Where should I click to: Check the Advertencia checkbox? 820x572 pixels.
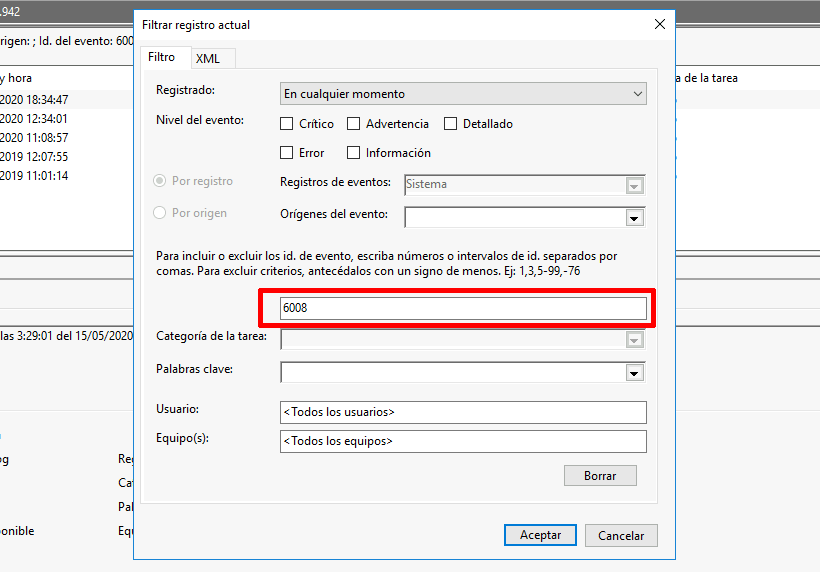tap(354, 124)
